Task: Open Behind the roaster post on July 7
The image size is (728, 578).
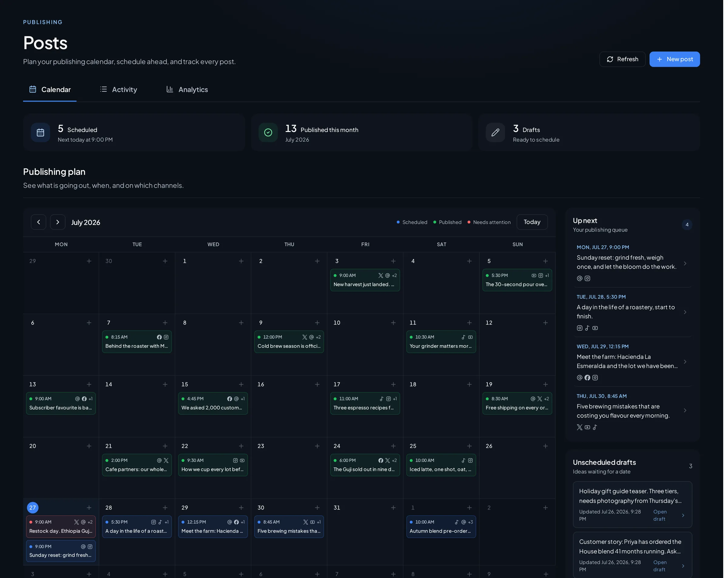Action: pos(137,342)
